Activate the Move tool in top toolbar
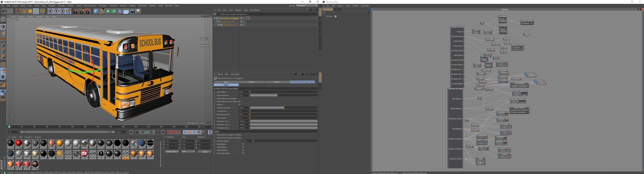This screenshot has width=644, height=174. click(24, 11)
